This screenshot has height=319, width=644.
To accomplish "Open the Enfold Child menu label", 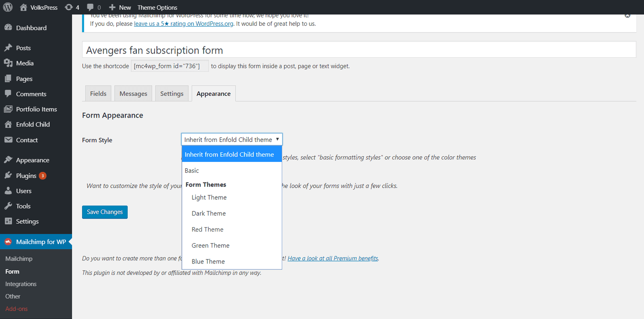I will tap(33, 124).
